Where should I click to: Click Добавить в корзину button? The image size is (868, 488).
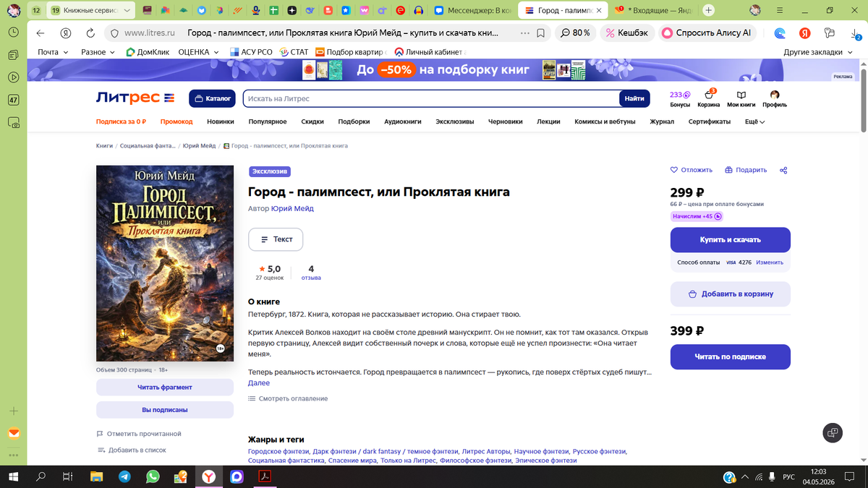point(730,294)
